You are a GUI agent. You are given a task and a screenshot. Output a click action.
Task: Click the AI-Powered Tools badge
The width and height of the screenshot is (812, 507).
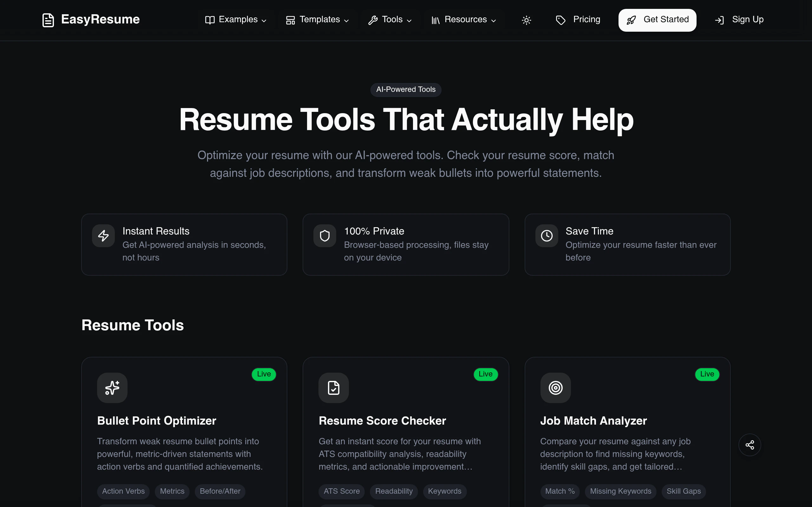point(405,90)
